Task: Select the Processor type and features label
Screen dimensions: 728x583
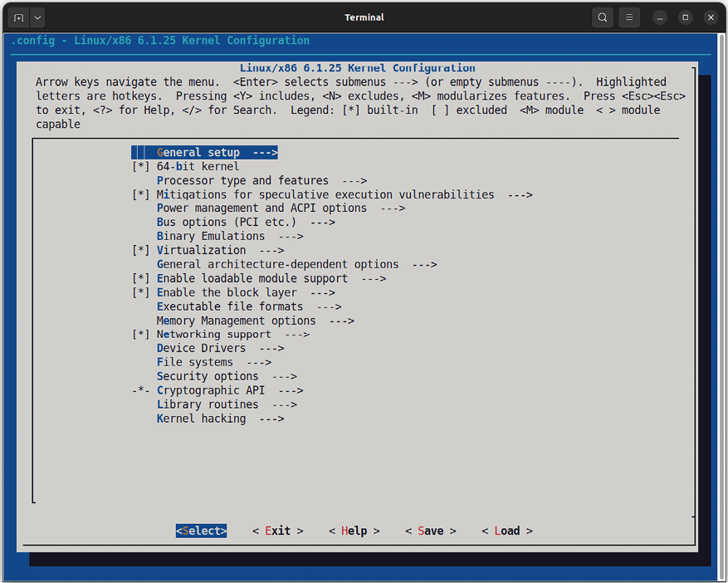Action: (x=242, y=180)
